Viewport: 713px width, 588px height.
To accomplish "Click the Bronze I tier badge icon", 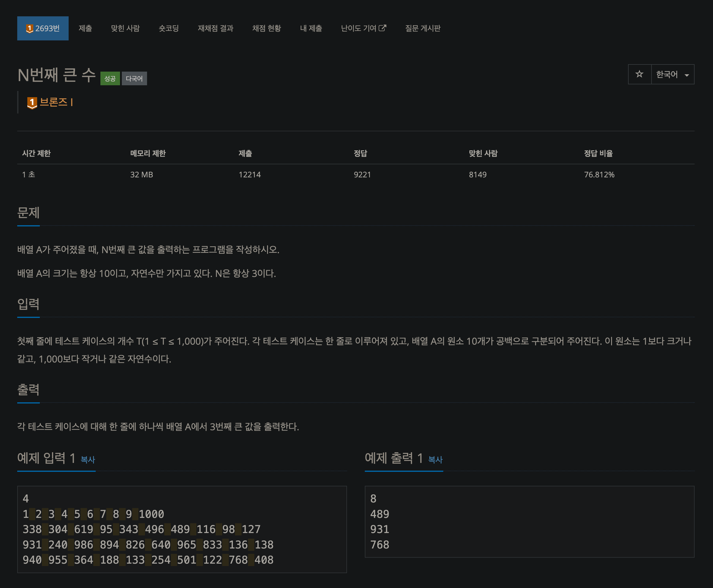I will [32, 102].
